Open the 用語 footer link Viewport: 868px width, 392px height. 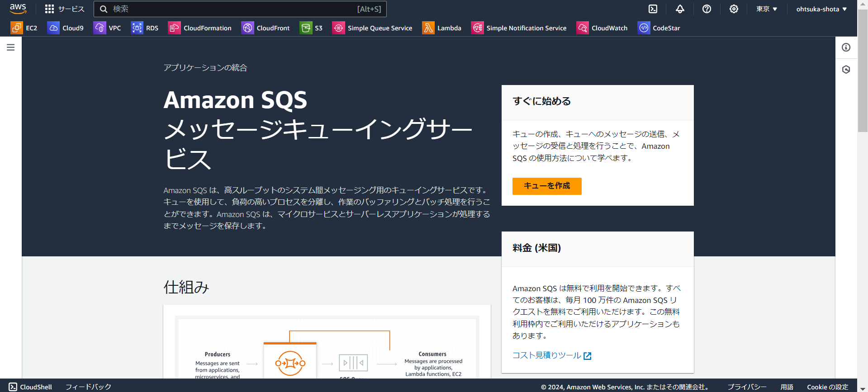(x=787, y=387)
